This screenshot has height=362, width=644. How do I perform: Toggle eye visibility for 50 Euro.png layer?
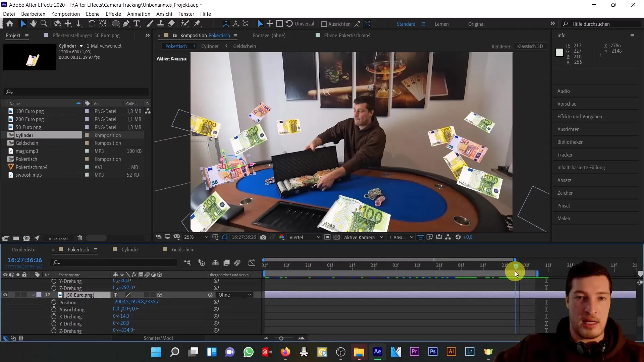5,295
